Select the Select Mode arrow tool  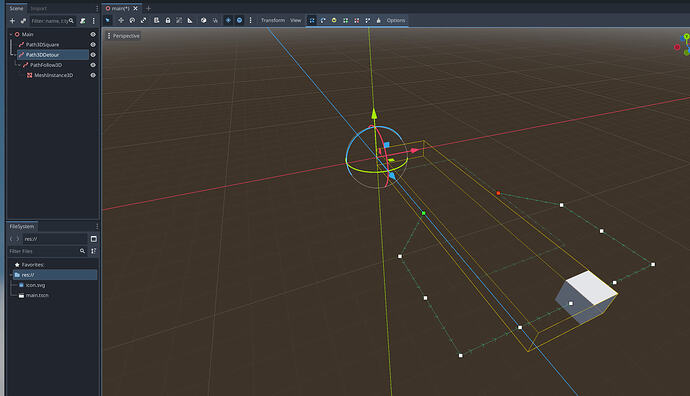click(x=107, y=20)
